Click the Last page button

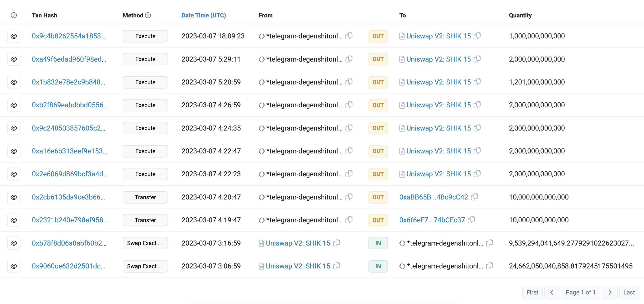pos(629,292)
